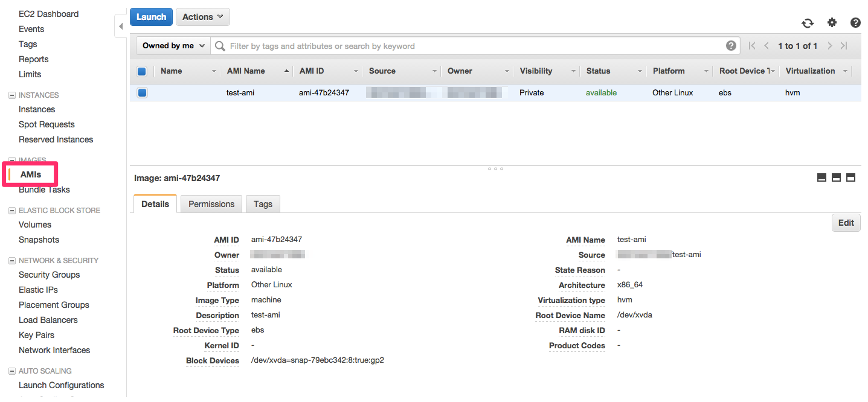868x402 pixels.
Task: Click the refresh icon
Action: [x=808, y=23]
